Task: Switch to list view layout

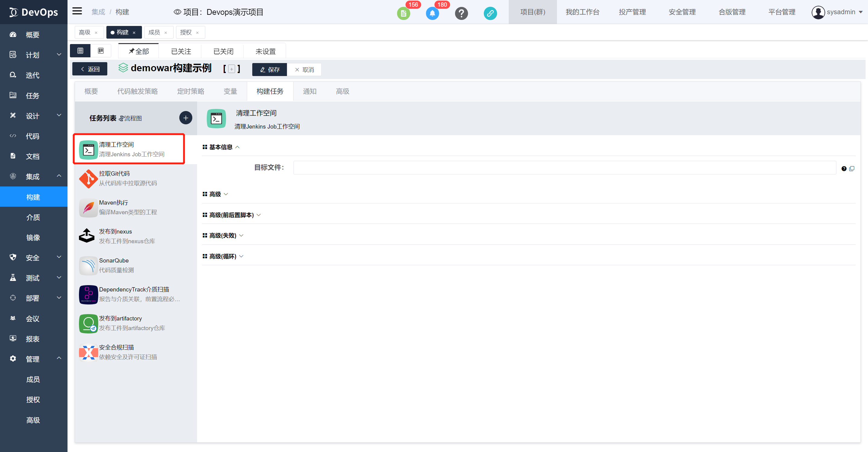Action: pyautogui.click(x=80, y=51)
